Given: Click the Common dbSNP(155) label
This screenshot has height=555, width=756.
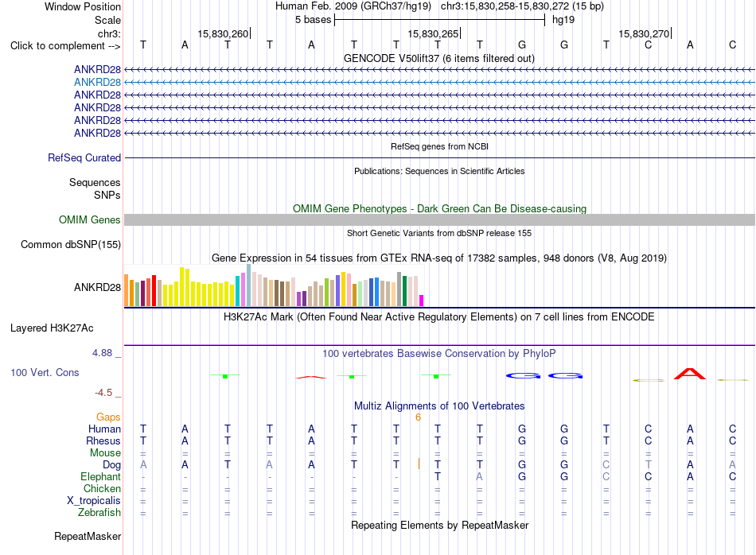Looking at the screenshot, I should [71, 244].
